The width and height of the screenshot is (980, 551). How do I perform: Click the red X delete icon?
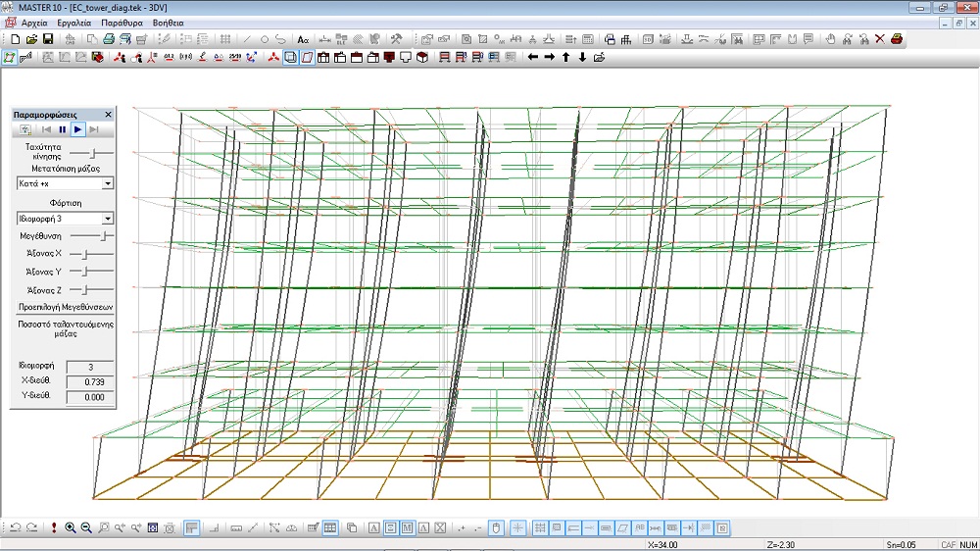[879, 39]
